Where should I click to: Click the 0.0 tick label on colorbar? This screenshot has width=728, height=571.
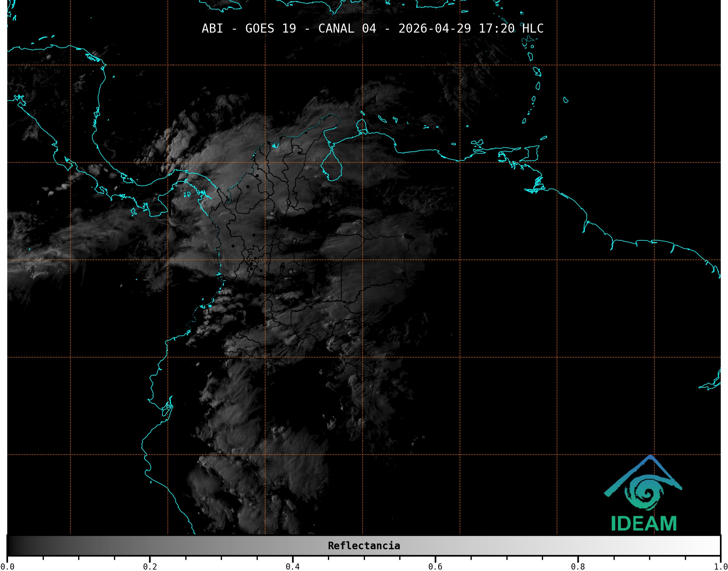(x=7, y=566)
